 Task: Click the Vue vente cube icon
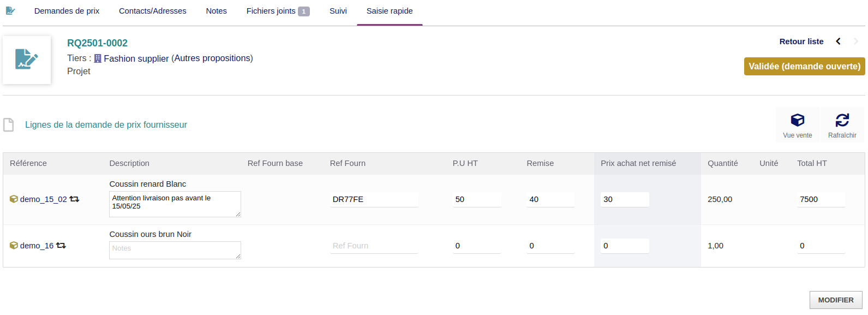(x=797, y=120)
